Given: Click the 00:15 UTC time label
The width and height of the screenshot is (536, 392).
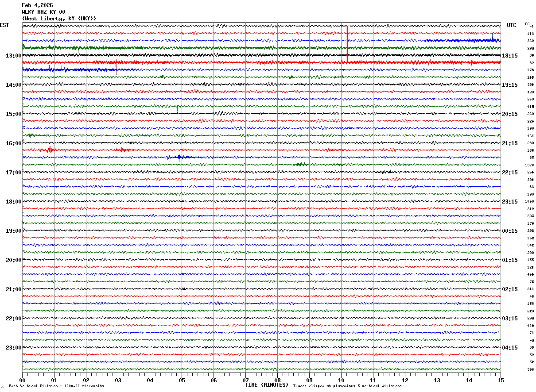Looking at the screenshot, I should (x=510, y=231).
